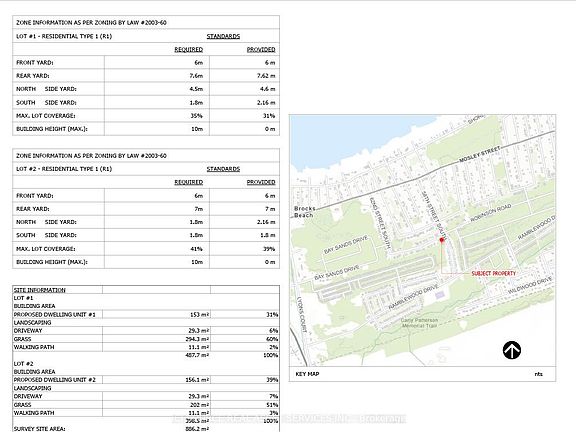Select the SUBJECT PROPERTY red label

493,273
